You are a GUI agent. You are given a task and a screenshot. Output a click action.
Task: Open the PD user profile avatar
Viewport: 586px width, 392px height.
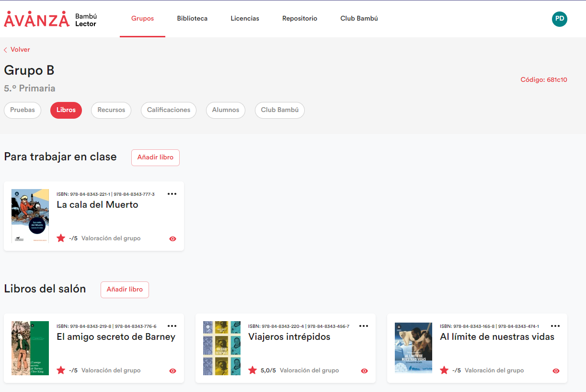[x=559, y=19]
